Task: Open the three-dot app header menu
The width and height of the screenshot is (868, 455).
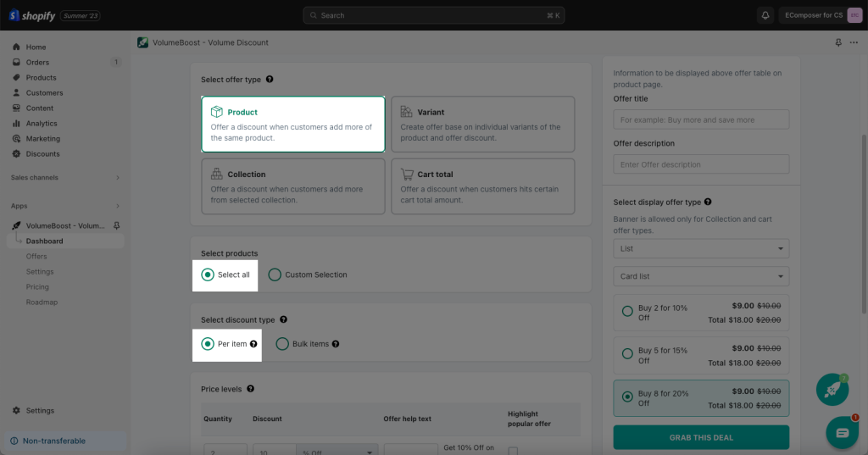Action: tap(854, 42)
